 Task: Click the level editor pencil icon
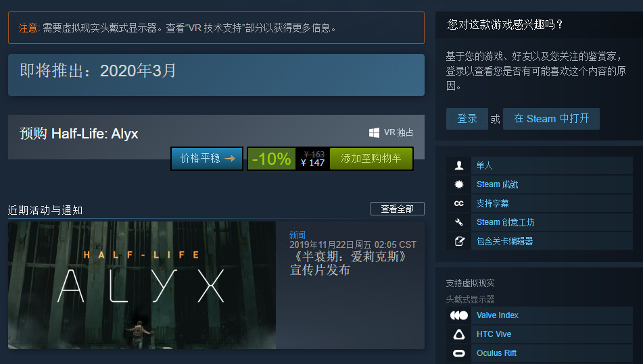tap(459, 241)
